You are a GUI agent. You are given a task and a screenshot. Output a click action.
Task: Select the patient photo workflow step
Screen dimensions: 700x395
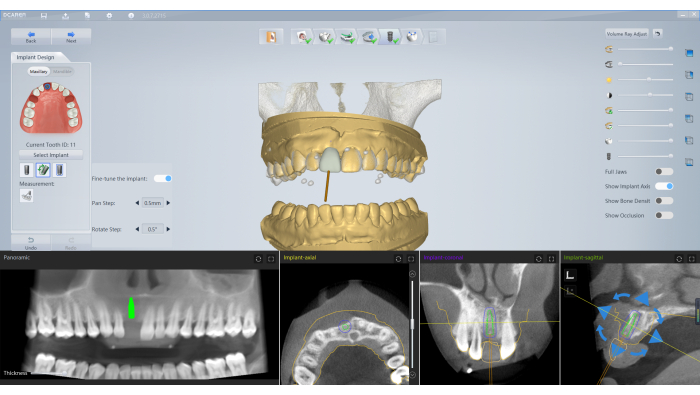click(303, 37)
